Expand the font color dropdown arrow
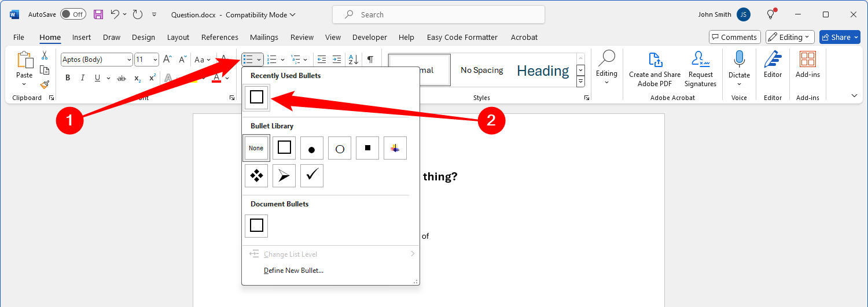 coord(226,78)
